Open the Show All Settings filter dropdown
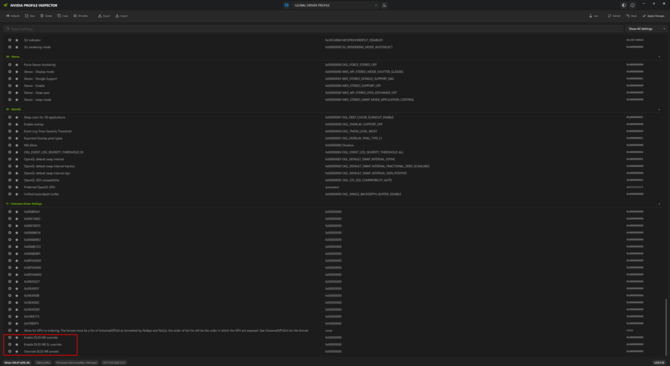The width and height of the screenshot is (670, 366). pyautogui.click(x=646, y=29)
